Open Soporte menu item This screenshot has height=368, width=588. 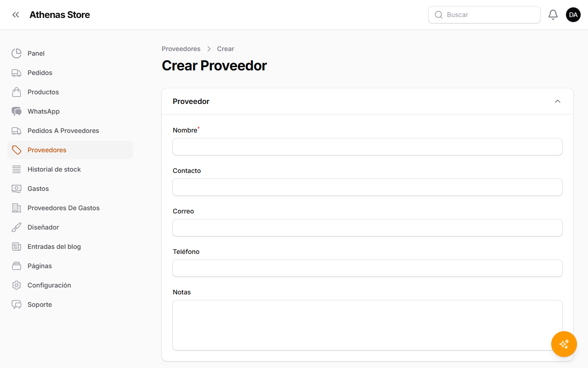[x=70, y=305]
